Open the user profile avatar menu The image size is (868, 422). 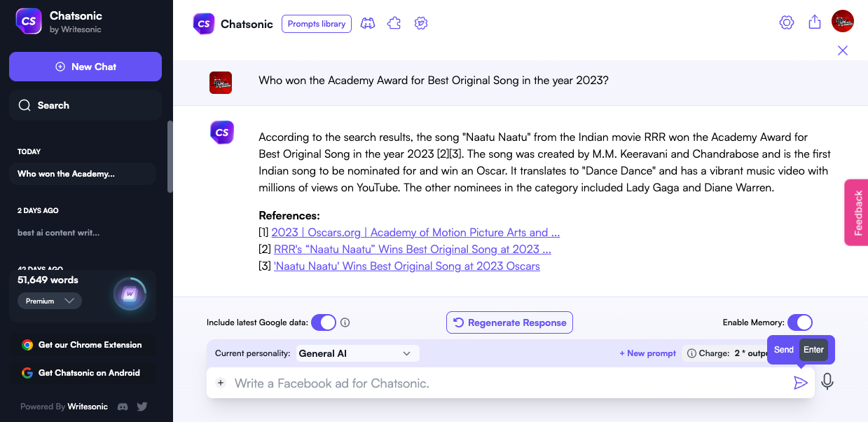tap(842, 22)
